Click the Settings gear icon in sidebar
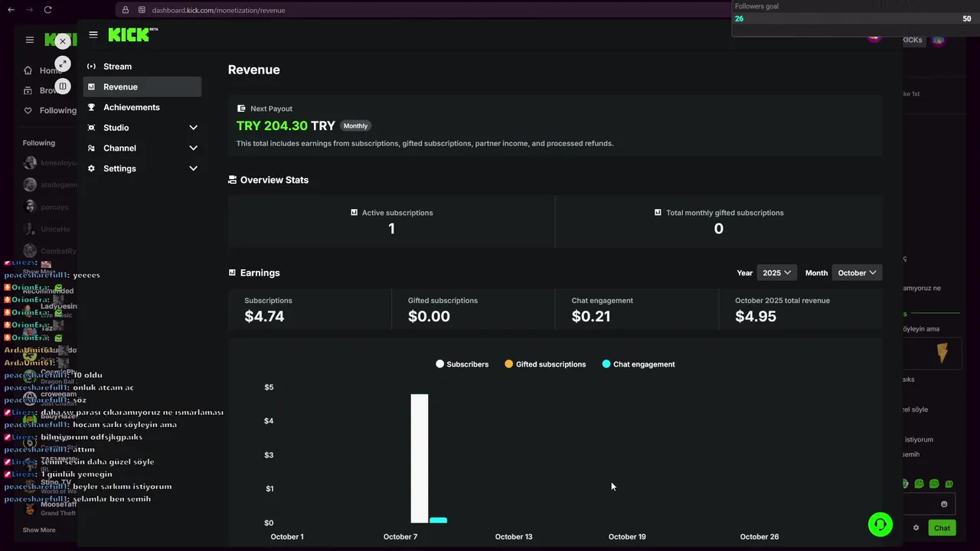The height and width of the screenshot is (551, 980). tap(91, 168)
